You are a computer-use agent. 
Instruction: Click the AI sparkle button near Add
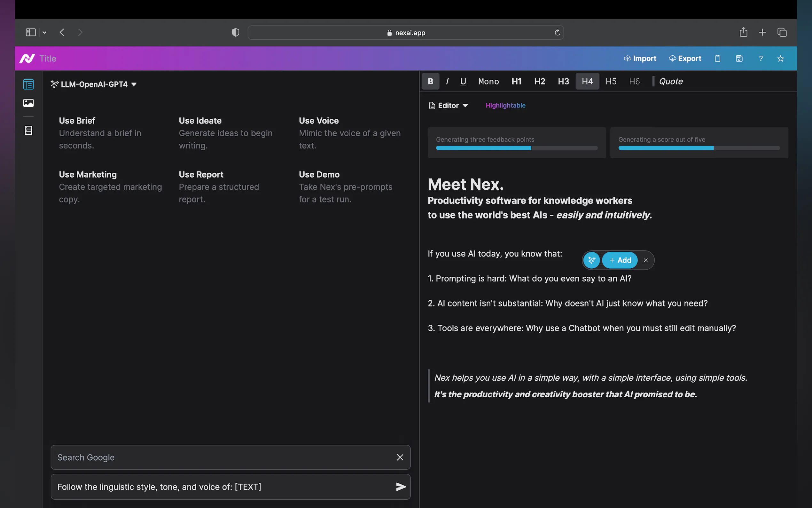point(591,260)
